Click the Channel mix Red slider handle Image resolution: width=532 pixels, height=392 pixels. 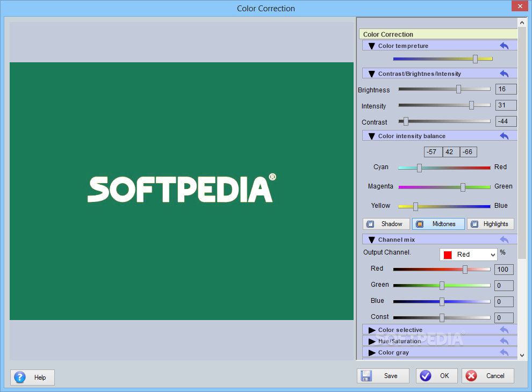pos(465,270)
